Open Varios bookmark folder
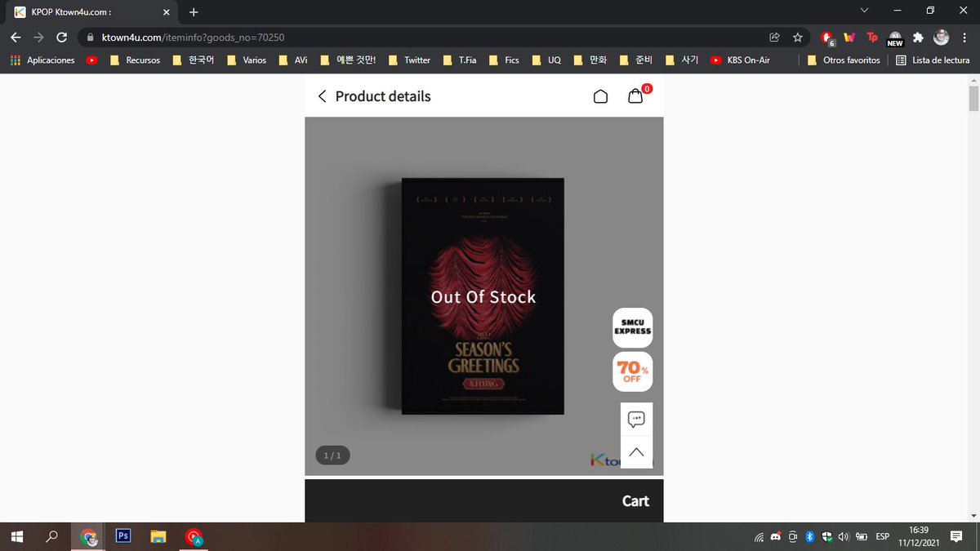The width and height of the screenshot is (980, 551). [x=247, y=60]
